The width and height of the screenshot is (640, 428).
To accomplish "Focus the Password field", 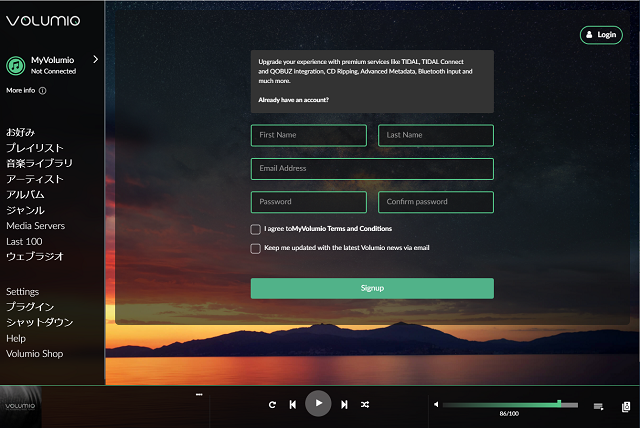I will point(309,202).
